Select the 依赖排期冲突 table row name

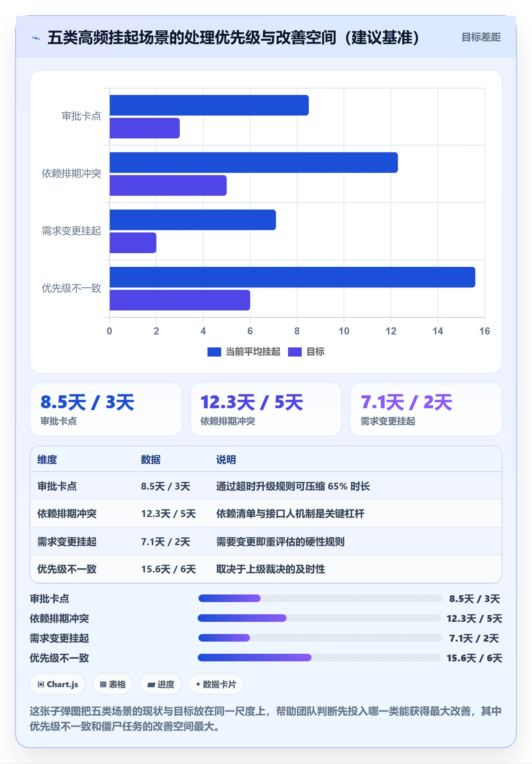(67, 514)
